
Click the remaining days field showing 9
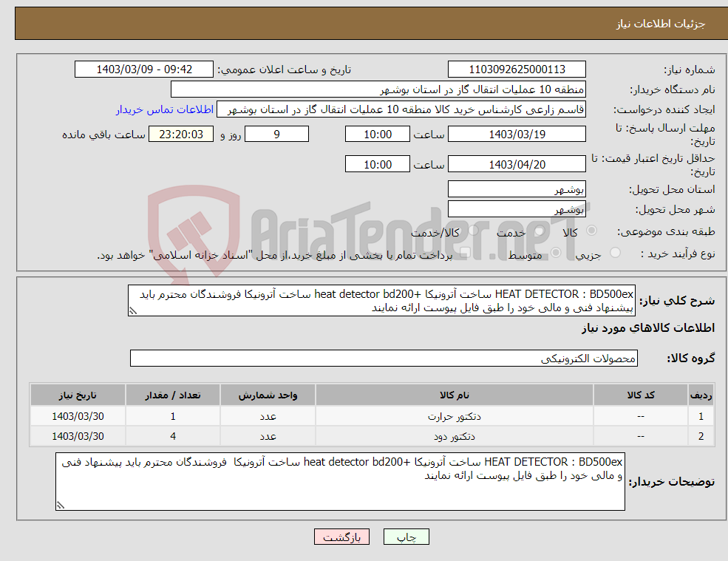click(276, 135)
